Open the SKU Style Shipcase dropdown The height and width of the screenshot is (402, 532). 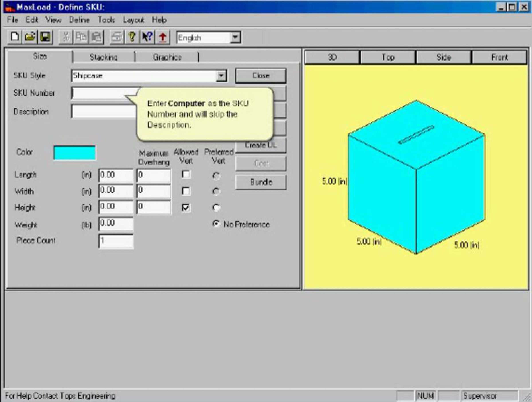pos(221,76)
